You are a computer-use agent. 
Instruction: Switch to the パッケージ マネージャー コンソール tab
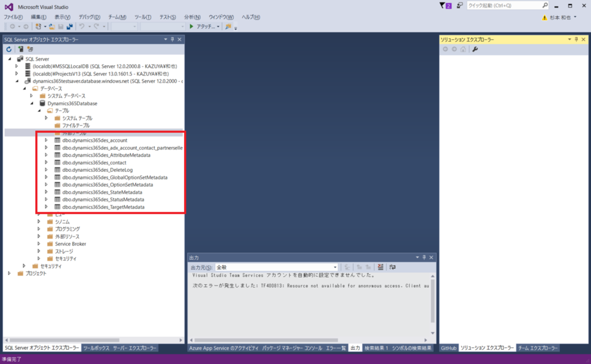click(292, 348)
